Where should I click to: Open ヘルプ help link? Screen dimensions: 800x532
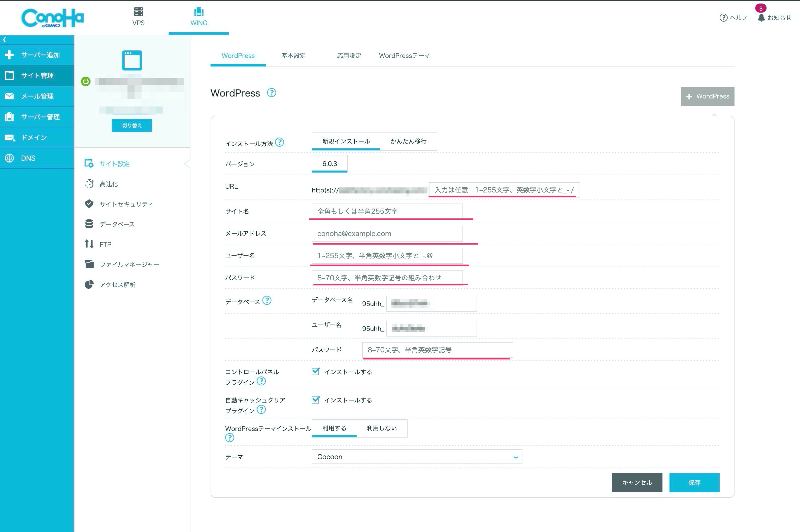point(733,18)
